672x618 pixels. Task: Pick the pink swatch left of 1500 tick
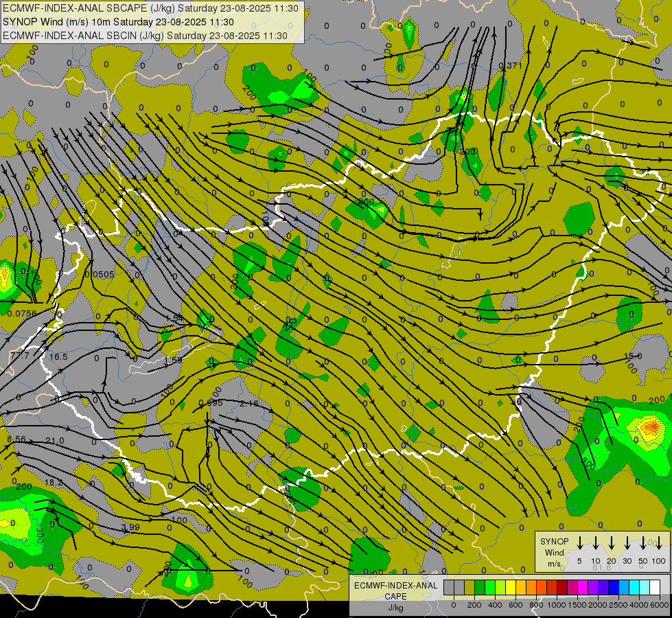tap(572, 587)
